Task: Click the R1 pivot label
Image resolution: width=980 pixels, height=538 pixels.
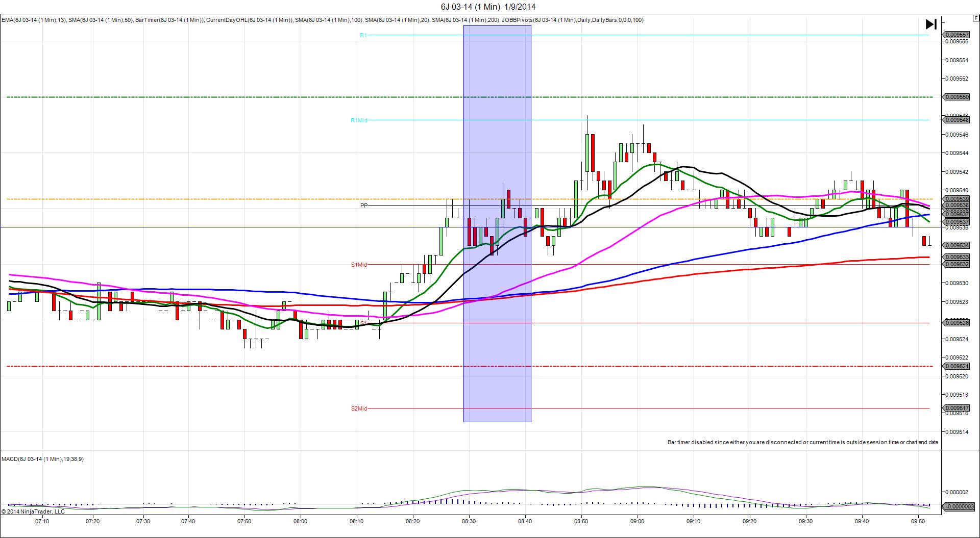Action: click(x=363, y=35)
